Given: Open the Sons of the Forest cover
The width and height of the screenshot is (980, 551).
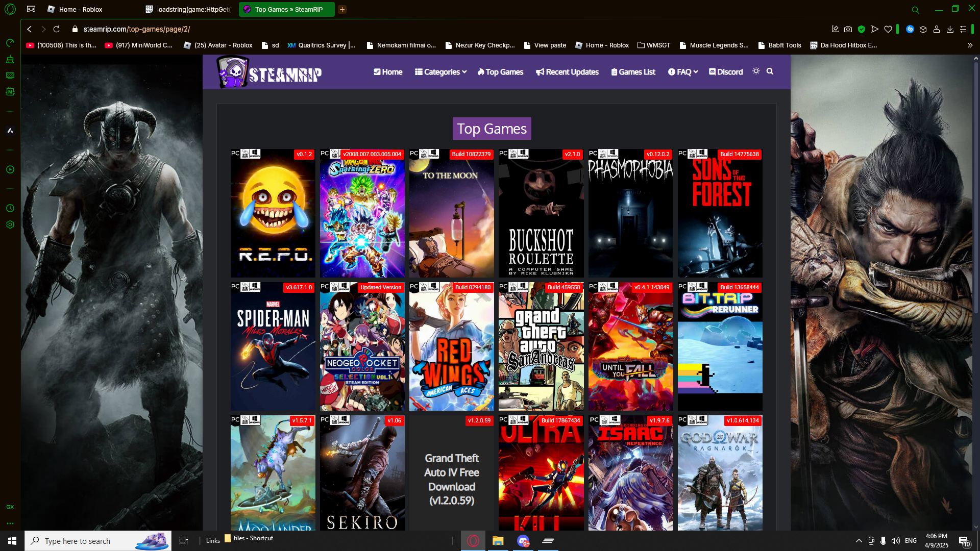Looking at the screenshot, I should coord(720,213).
